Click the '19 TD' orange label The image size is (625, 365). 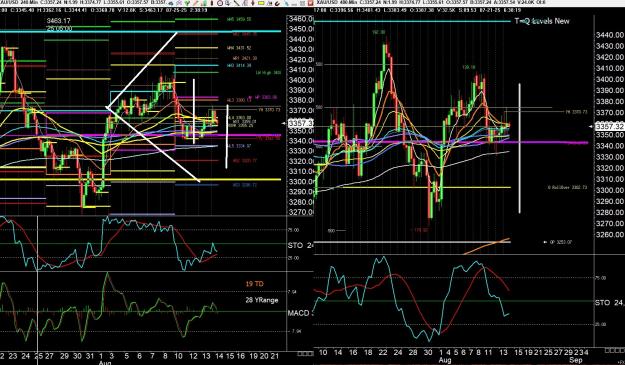[x=254, y=284]
